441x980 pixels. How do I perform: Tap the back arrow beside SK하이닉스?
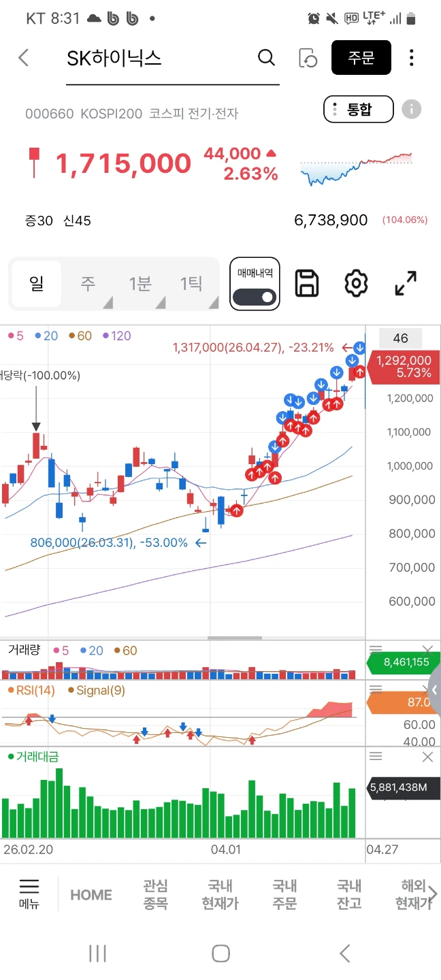24,58
